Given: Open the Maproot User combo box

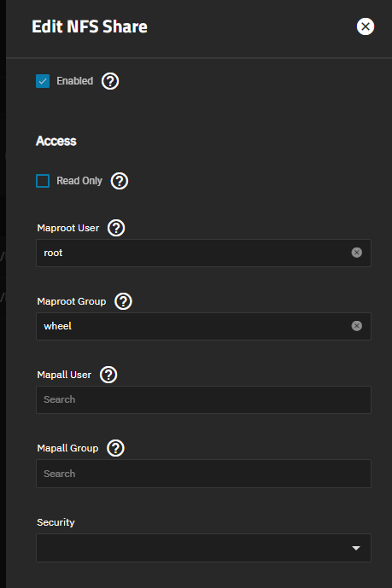Looking at the screenshot, I should coord(204,253).
